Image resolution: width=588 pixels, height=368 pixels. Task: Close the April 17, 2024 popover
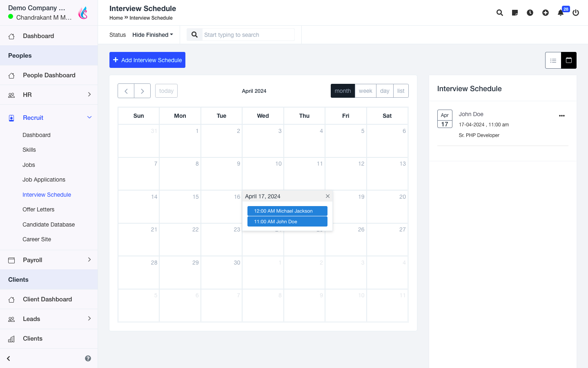(327, 196)
